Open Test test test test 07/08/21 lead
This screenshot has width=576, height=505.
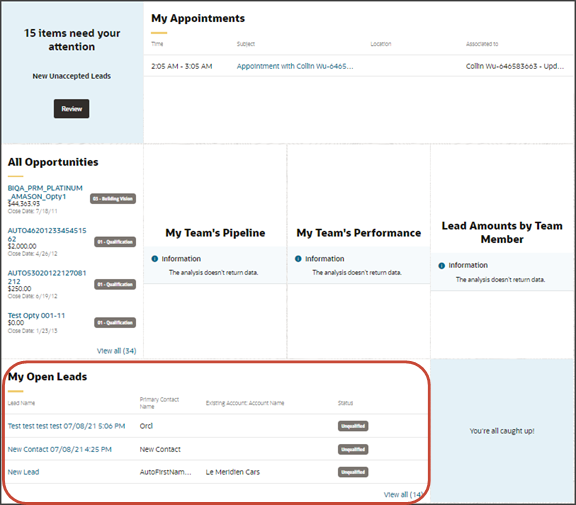coord(66,426)
